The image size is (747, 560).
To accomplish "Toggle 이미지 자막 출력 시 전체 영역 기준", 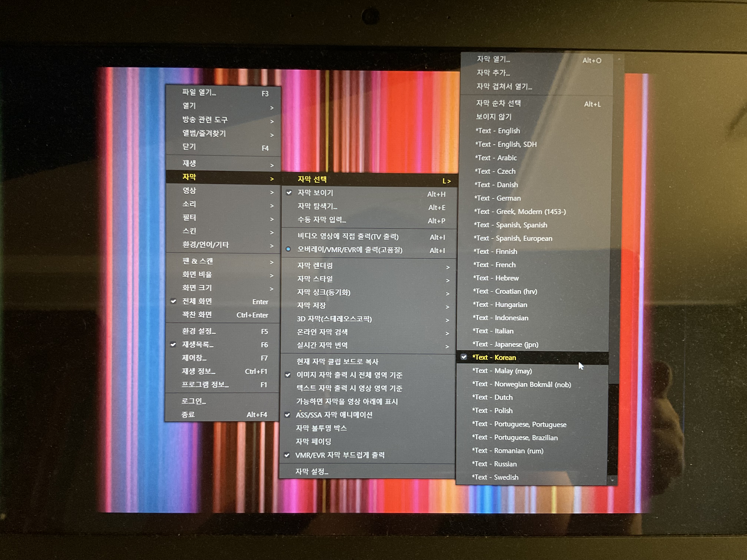I will tap(368, 375).
